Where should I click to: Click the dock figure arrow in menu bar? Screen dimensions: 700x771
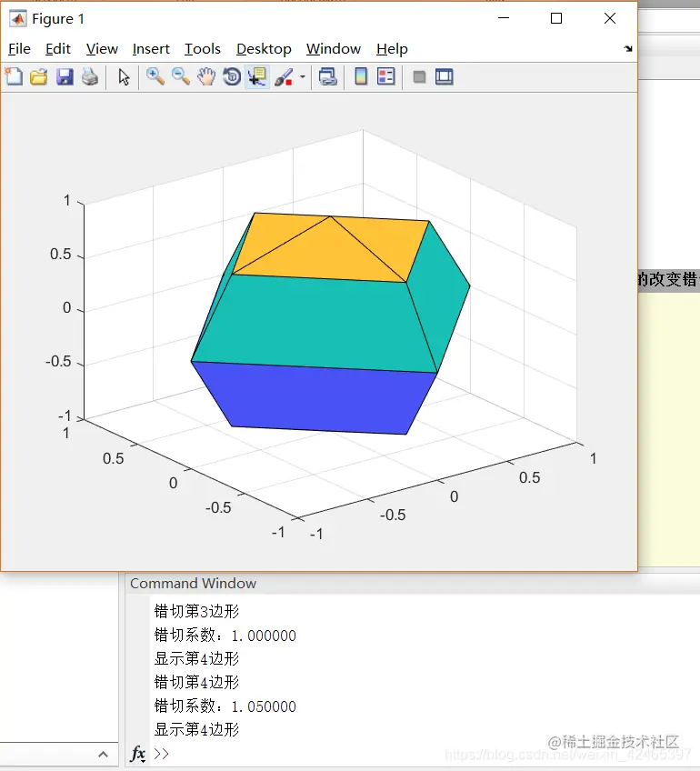[628, 49]
